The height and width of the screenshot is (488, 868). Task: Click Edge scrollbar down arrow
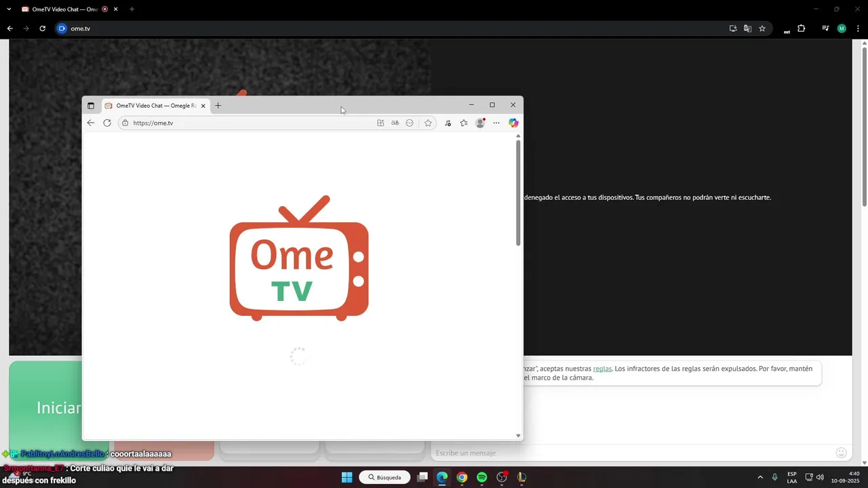click(x=519, y=436)
